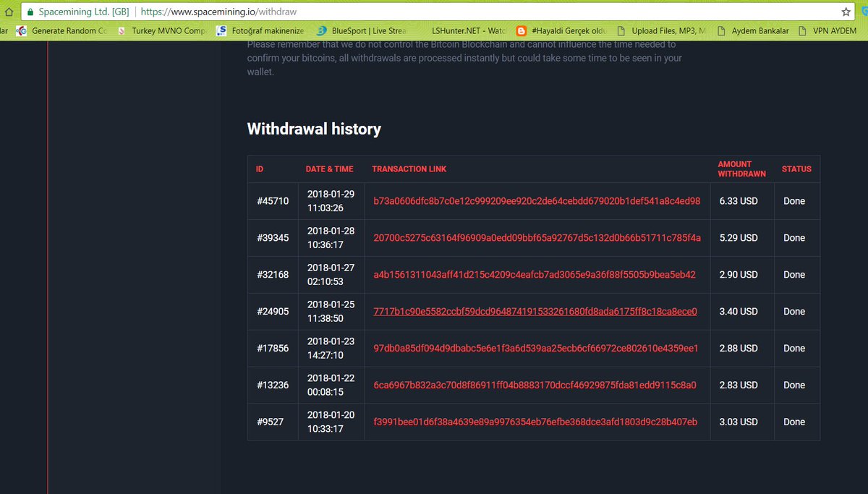
Task: Select withdrawal ID #17856
Action: coord(273,349)
